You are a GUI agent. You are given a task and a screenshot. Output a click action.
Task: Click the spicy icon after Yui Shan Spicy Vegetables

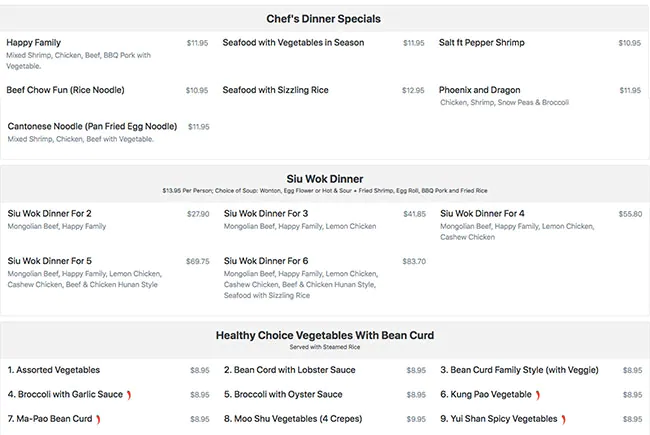click(563, 420)
